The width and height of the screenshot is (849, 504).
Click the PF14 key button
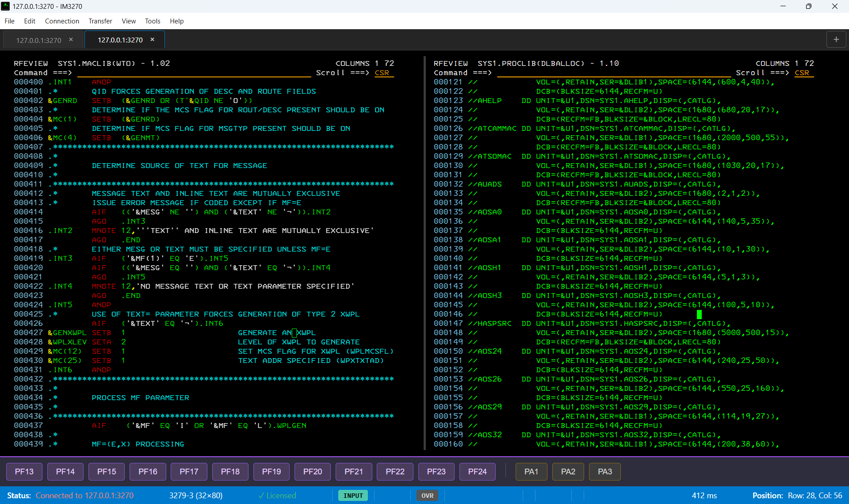65,472
